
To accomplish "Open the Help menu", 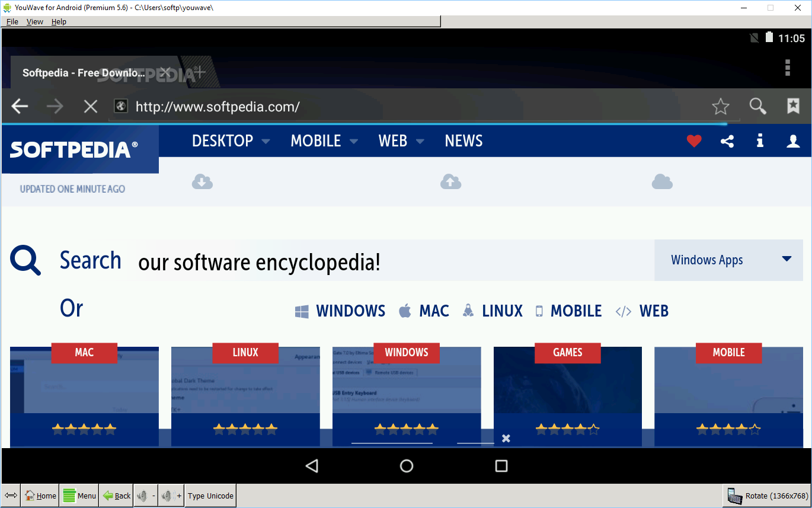I will click(x=59, y=21).
